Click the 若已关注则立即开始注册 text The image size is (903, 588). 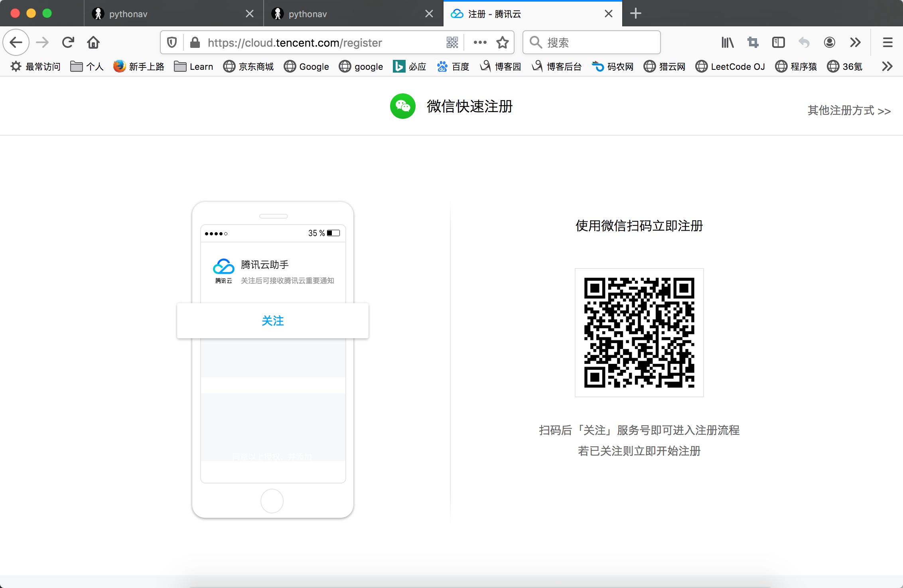pyautogui.click(x=639, y=451)
